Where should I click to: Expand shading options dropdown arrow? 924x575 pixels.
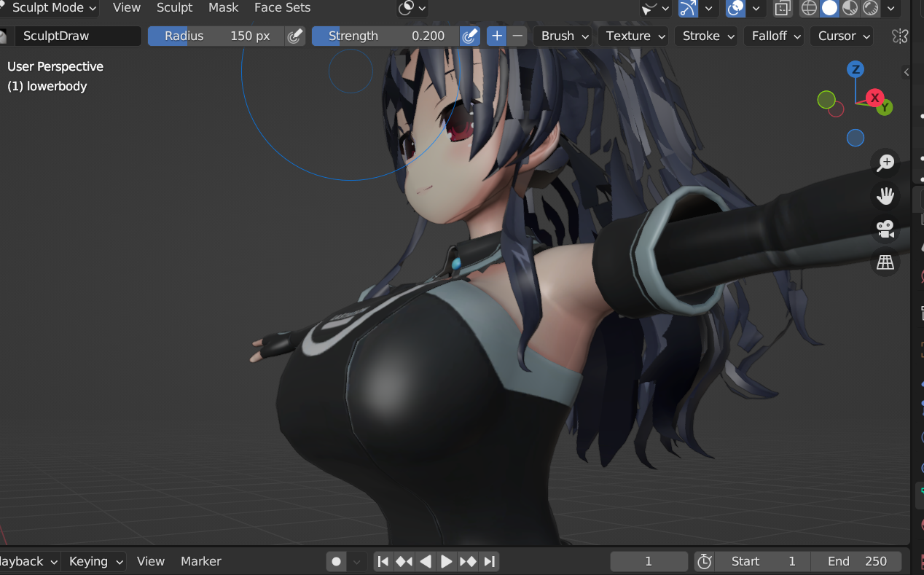[x=891, y=8]
